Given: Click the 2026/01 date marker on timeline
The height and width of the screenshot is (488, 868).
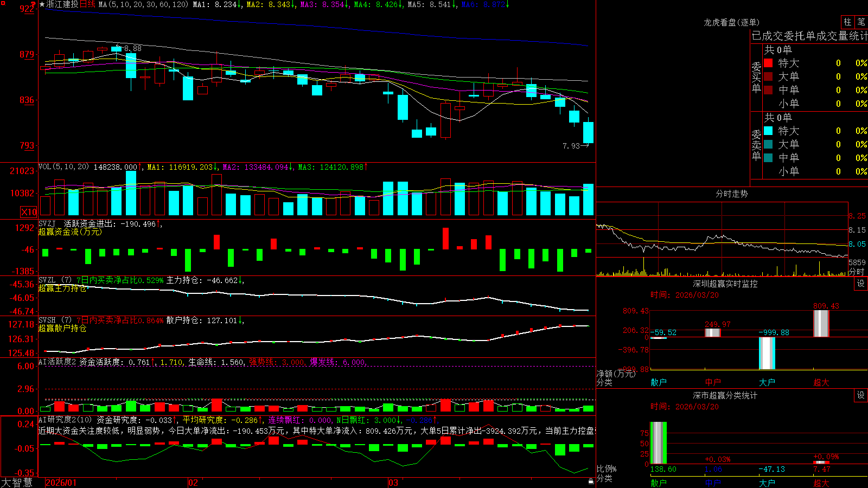Looking at the screenshot, I should pyautogui.click(x=61, y=483).
